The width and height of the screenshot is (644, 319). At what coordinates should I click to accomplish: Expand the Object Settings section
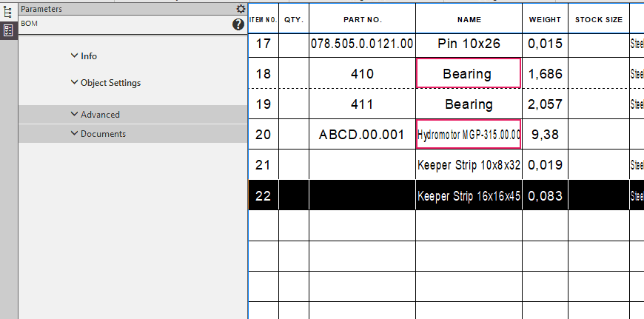click(x=106, y=83)
